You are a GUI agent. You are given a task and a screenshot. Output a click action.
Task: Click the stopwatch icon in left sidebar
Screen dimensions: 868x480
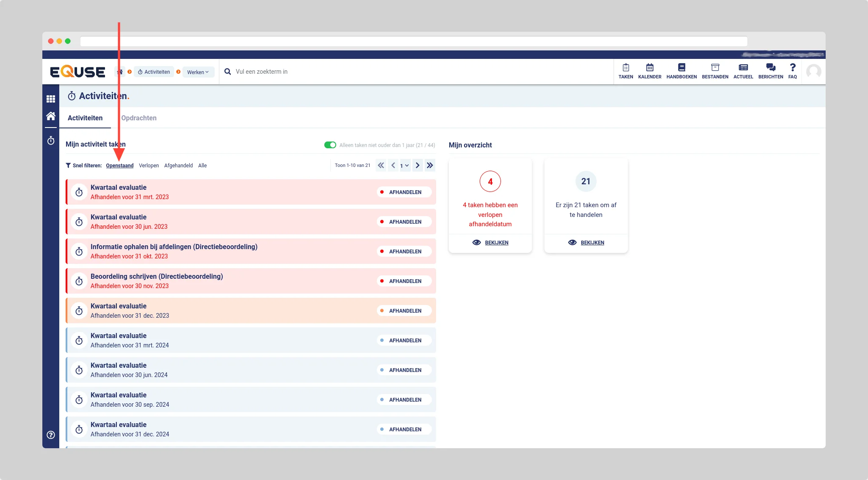pyautogui.click(x=51, y=141)
